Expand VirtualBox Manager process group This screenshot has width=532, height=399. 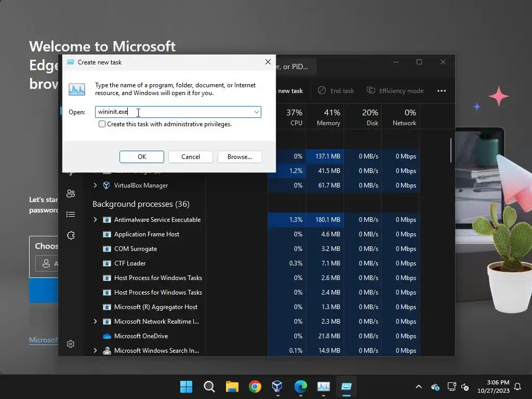(x=96, y=185)
